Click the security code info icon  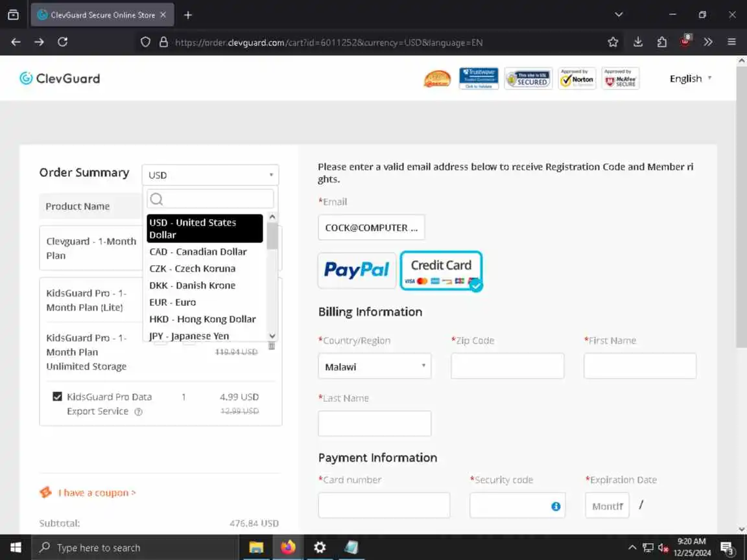coord(556,506)
